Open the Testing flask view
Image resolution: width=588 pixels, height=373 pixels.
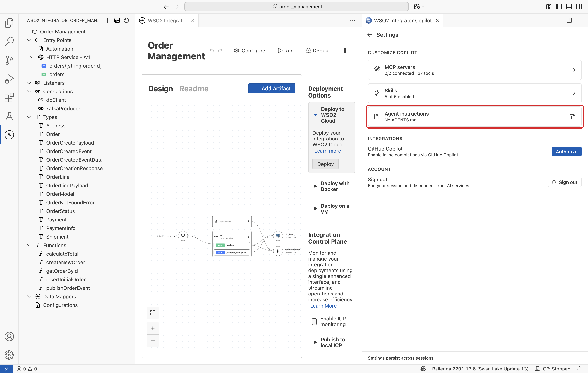pyautogui.click(x=9, y=116)
